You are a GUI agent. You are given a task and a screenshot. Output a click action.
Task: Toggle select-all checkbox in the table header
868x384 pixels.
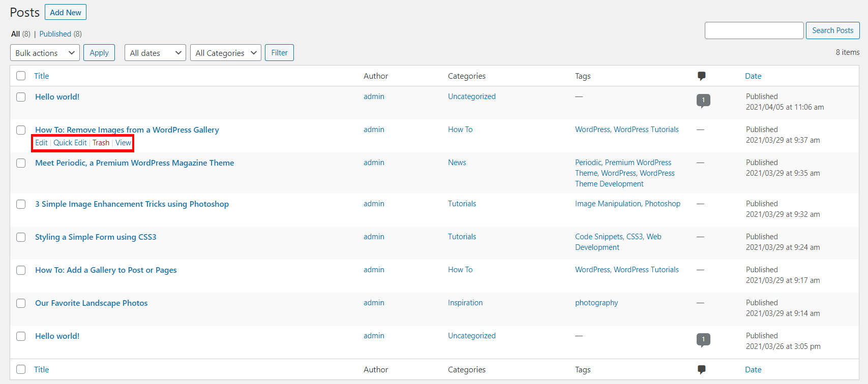point(21,76)
